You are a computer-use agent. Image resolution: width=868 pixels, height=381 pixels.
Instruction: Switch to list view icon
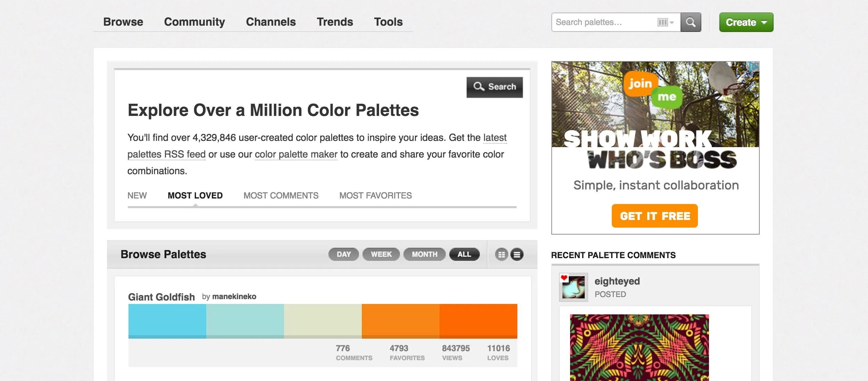pyautogui.click(x=517, y=254)
